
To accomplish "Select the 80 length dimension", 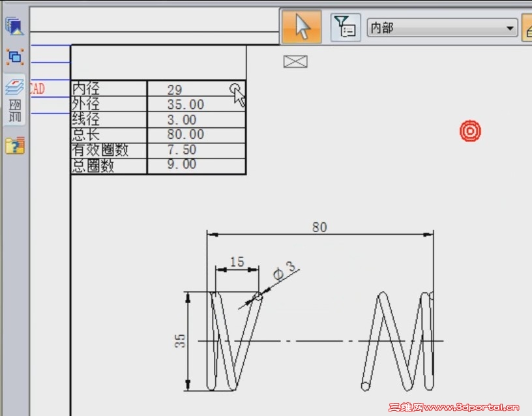I will tap(319, 227).
